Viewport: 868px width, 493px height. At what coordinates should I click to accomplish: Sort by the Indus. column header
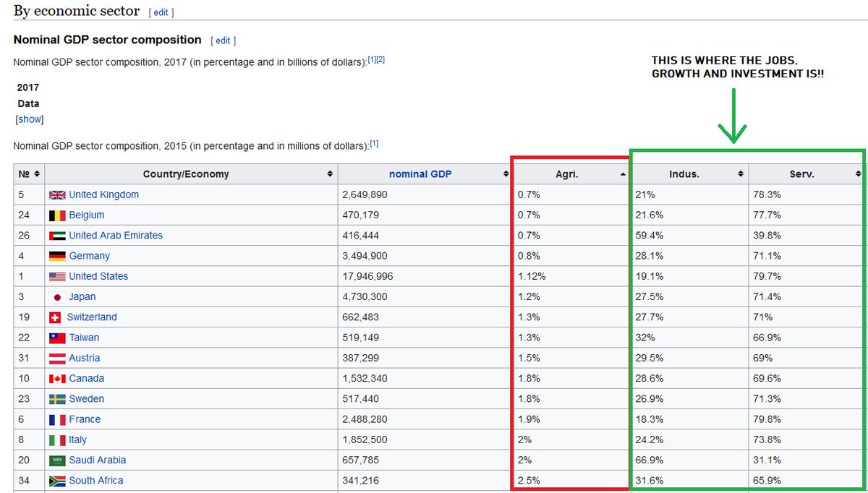coord(690,174)
